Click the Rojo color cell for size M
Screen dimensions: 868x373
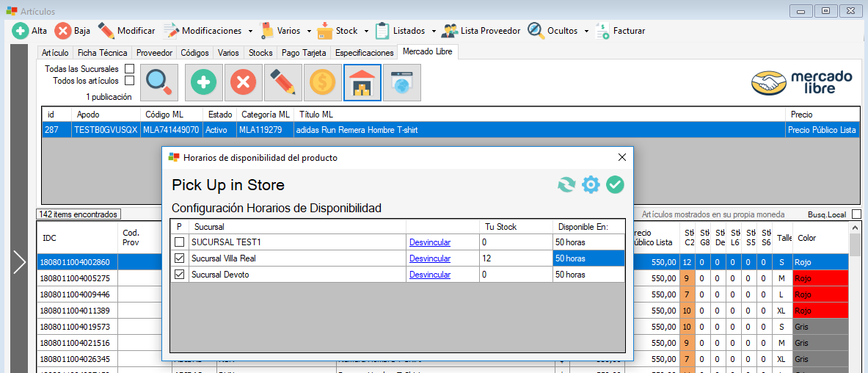(820, 278)
